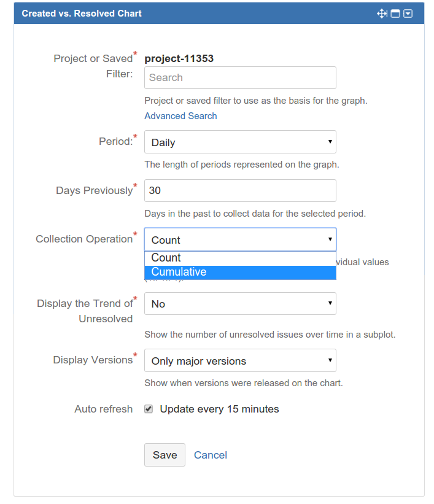Click the move gadget crosshair icon
434x504 pixels.
382,14
